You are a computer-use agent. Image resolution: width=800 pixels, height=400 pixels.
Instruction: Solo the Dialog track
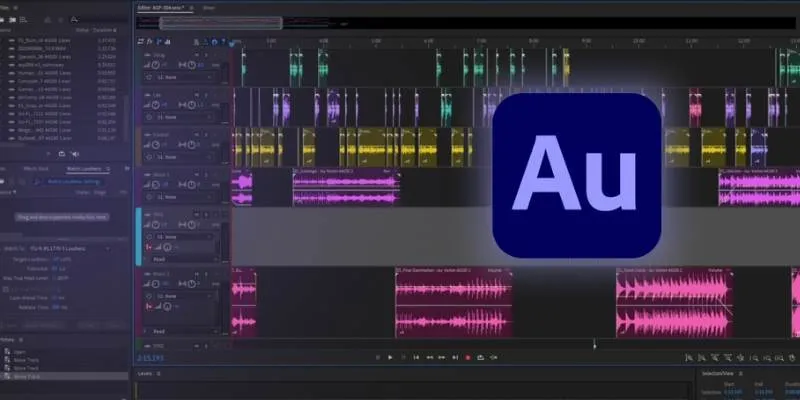pos(206,55)
